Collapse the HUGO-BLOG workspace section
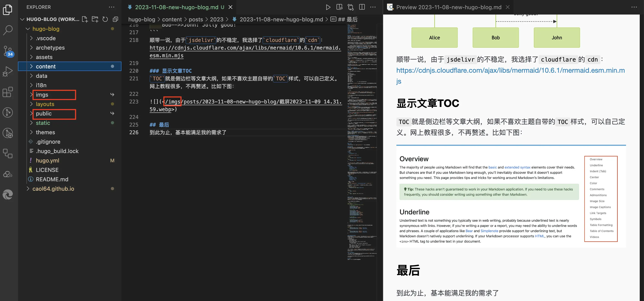 22,19
